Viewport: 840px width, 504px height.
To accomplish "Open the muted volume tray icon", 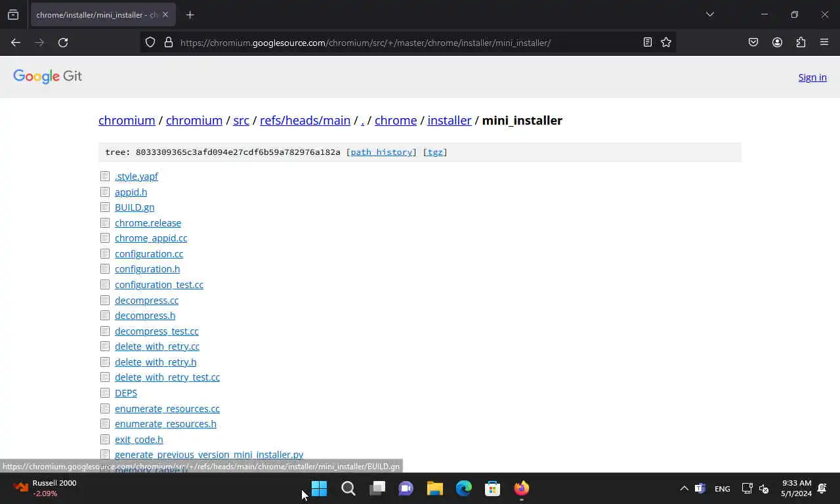I will [764, 488].
